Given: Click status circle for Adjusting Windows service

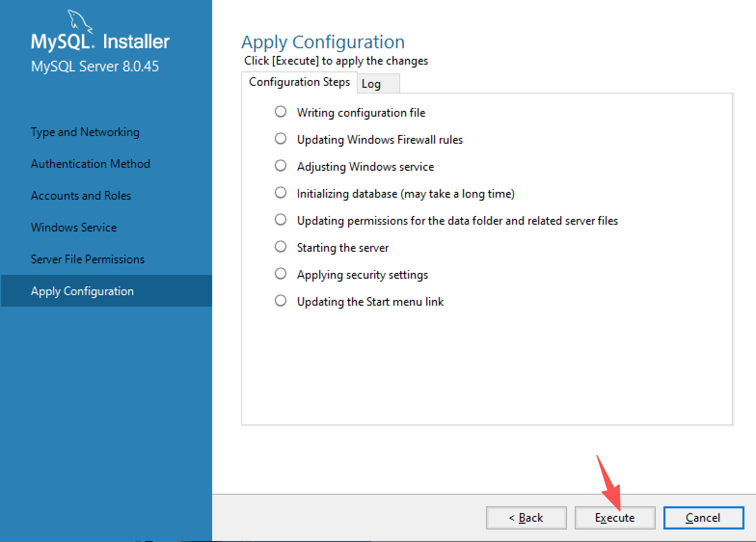Looking at the screenshot, I should click(281, 166).
